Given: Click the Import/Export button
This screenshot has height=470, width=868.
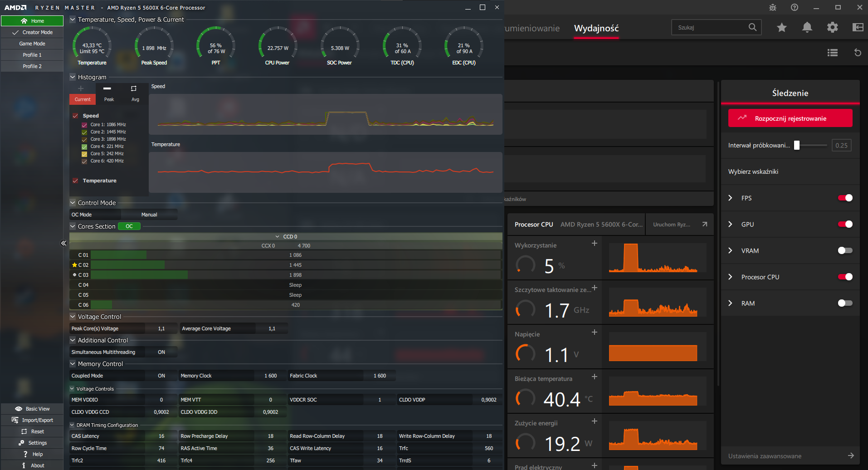Looking at the screenshot, I should coord(32,420).
